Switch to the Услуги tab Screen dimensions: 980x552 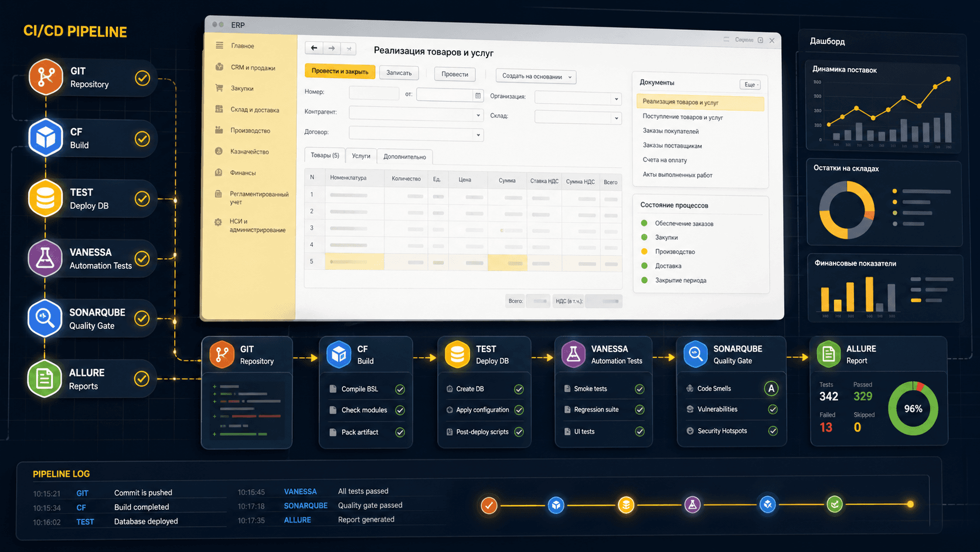[361, 156]
